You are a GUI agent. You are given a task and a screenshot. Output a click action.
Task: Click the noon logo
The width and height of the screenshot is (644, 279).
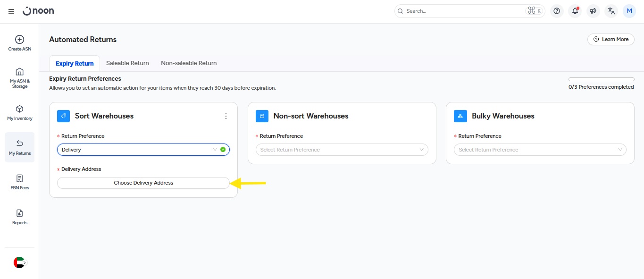(38, 11)
